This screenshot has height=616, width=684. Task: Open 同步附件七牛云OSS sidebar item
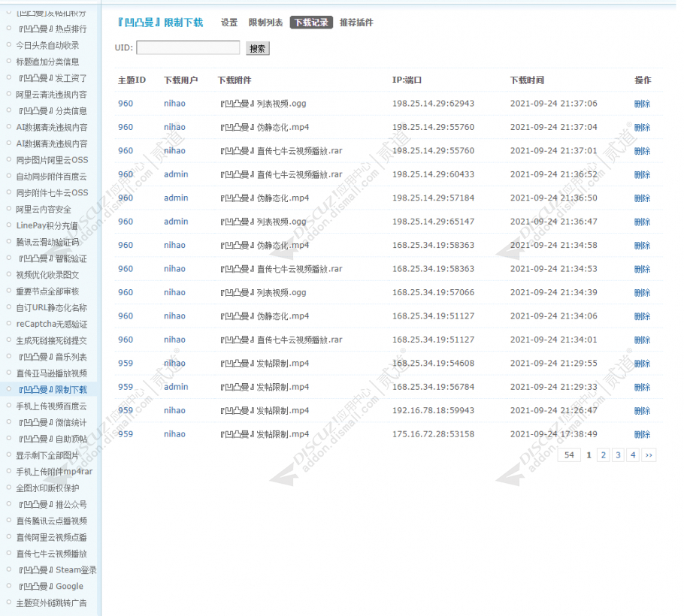pyautogui.click(x=52, y=193)
